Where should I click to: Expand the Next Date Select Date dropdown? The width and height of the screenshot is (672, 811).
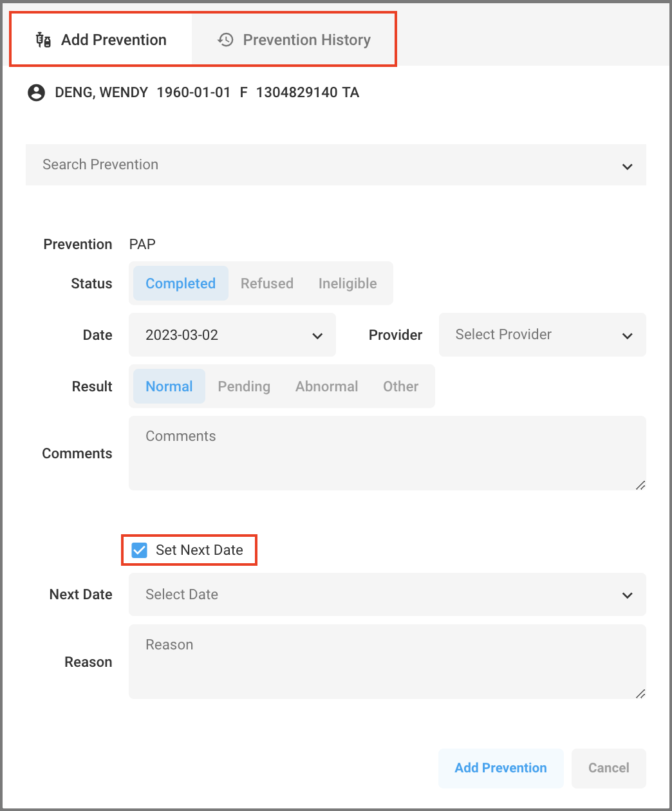pos(387,595)
